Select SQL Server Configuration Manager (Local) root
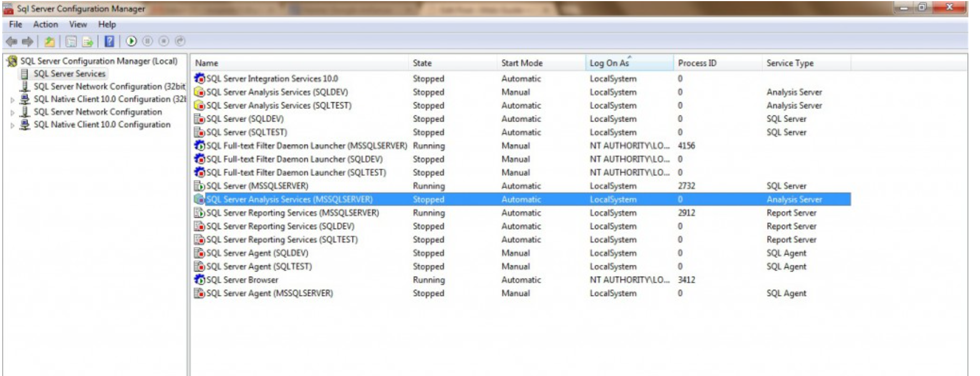This screenshot has height=376, width=980. (x=99, y=61)
